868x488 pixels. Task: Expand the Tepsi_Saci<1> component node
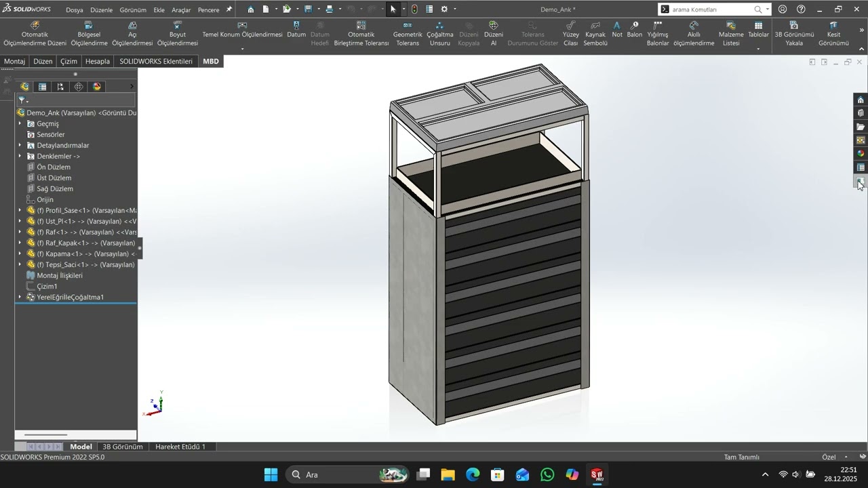pyautogui.click(x=20, y=264)
